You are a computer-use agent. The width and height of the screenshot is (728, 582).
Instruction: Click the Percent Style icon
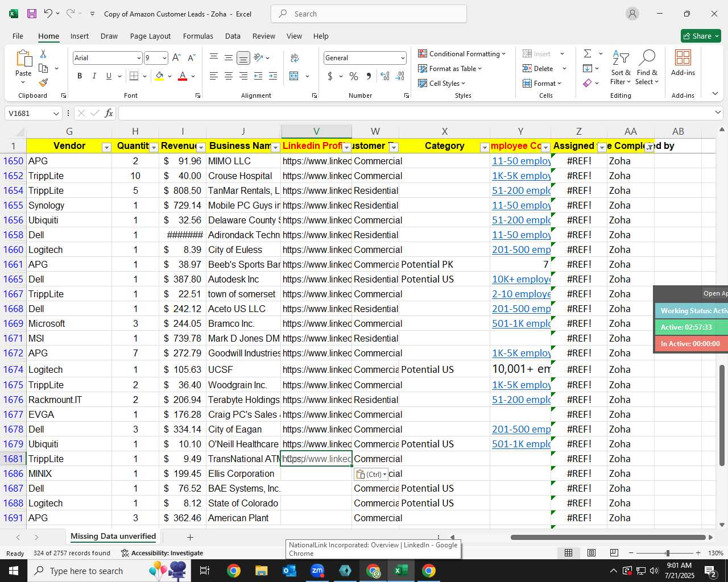click(x=354, y=76)
